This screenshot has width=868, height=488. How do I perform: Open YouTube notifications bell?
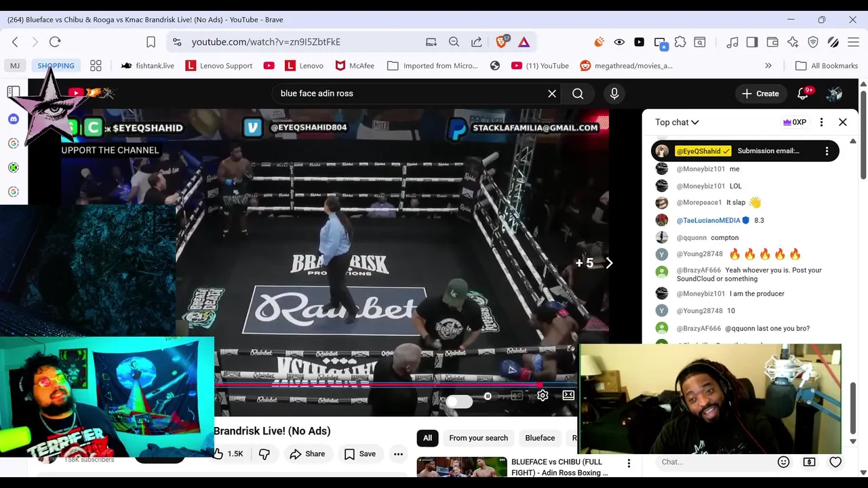click(803, 94)
